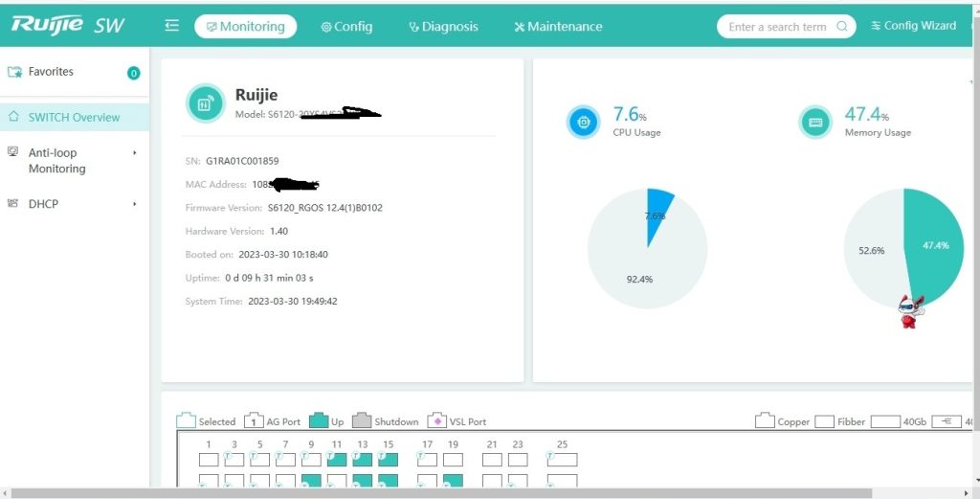
Task: Click the Selected legend icon
Action: pos(186,420)
